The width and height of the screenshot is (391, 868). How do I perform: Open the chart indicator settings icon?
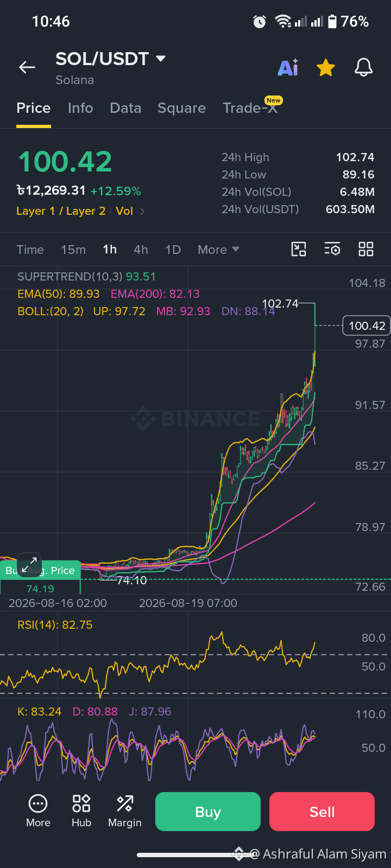[332, 249]
